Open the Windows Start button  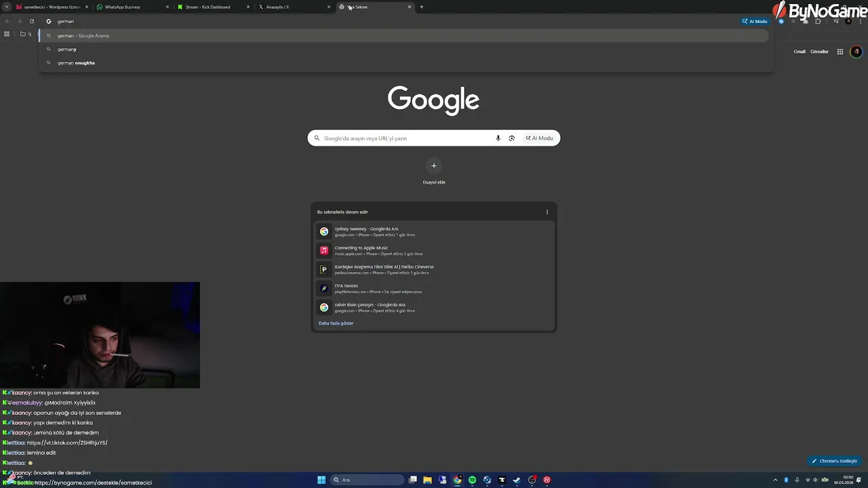tap(321, 480)
